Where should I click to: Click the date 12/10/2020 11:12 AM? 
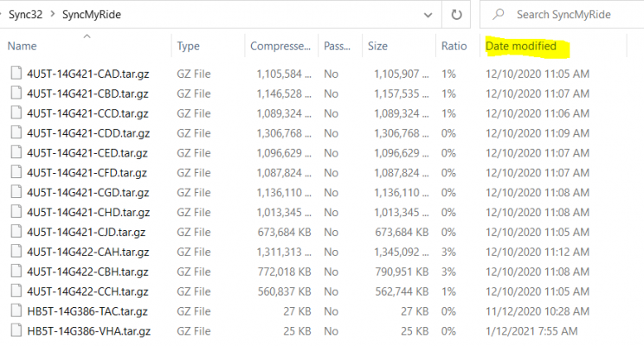point(538,252)
